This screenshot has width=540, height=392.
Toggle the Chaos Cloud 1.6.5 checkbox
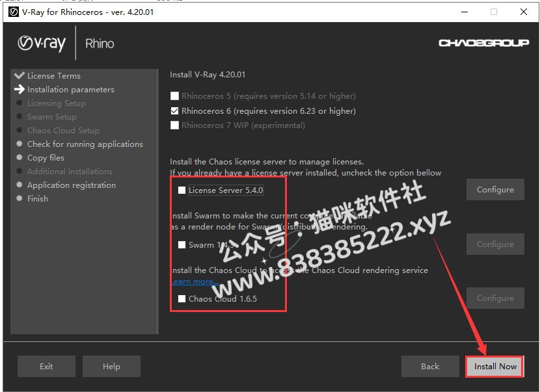pos(182,298)
